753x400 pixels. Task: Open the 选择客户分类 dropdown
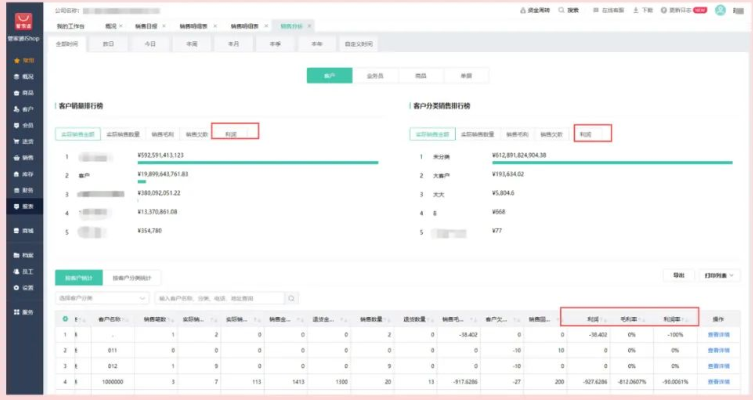pyautogui.click(x=101, y=298)
